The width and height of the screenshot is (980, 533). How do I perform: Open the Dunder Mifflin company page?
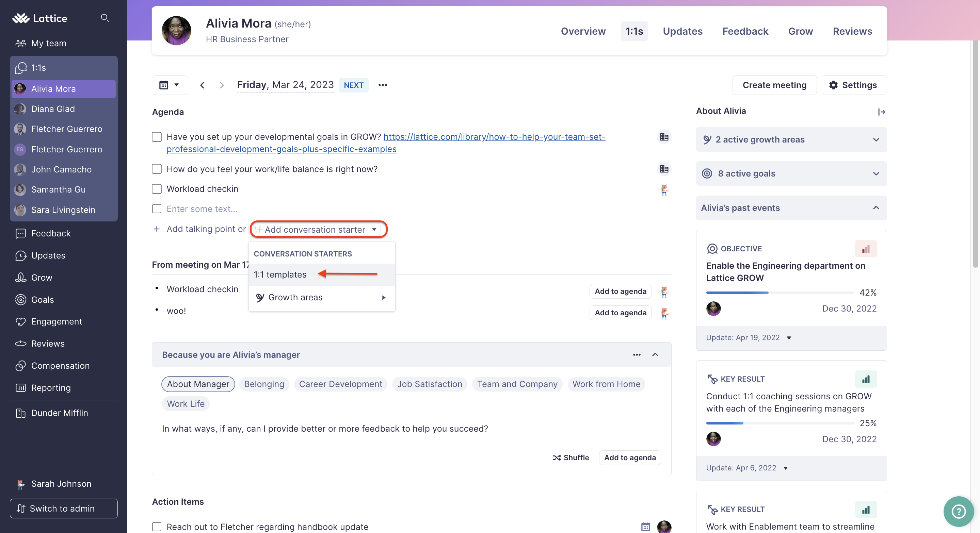(x=59, y=413)
